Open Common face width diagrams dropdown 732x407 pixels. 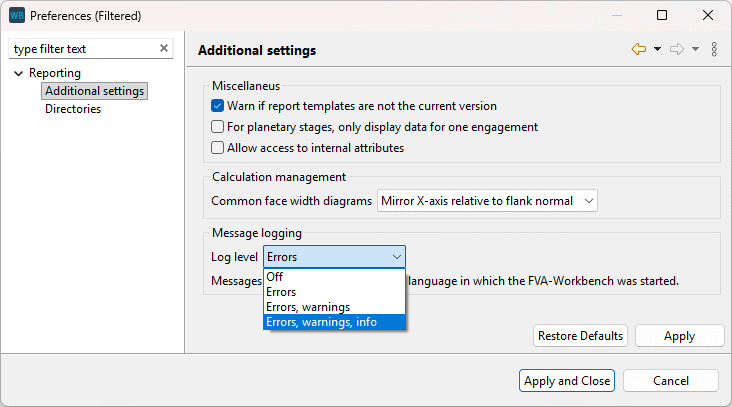[x=487, y=201]
